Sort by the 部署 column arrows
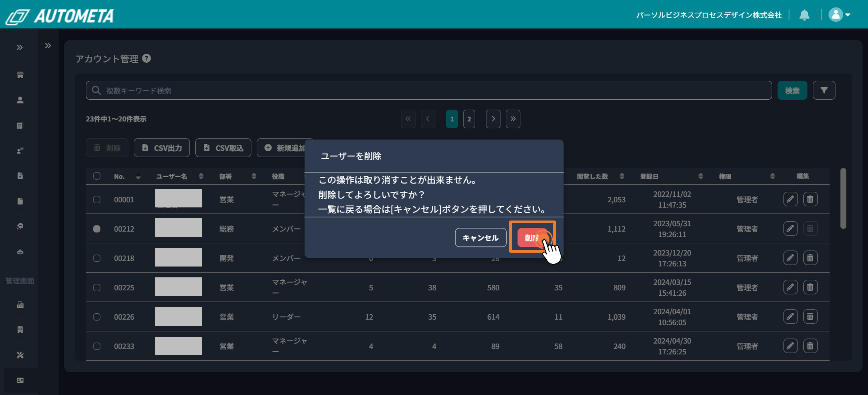This screenshot has height=395, width=868. 254,176
